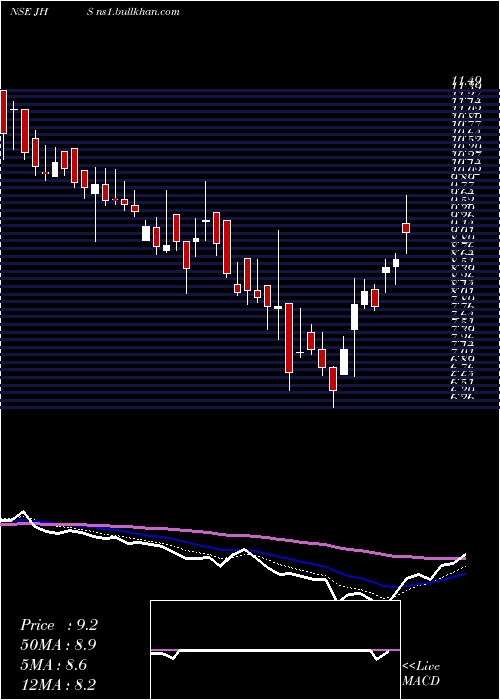Click the "ns1.bullkhan.com" source text
Viewport: 500px width, 700px height.
[x=140, y=12]
